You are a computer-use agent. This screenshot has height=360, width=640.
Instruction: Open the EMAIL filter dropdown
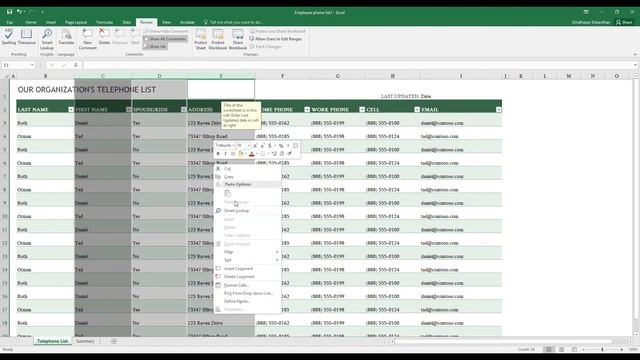[499, 109]
